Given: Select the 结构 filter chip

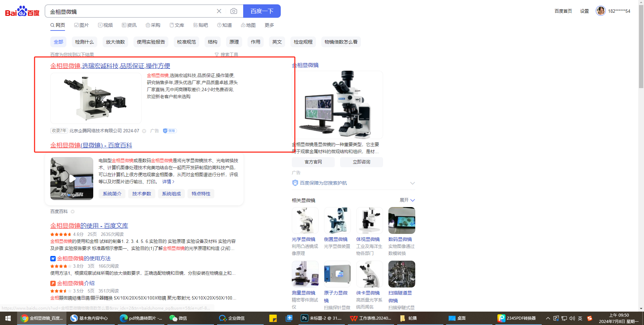Looking at the screenshot, I should (213, 42).
